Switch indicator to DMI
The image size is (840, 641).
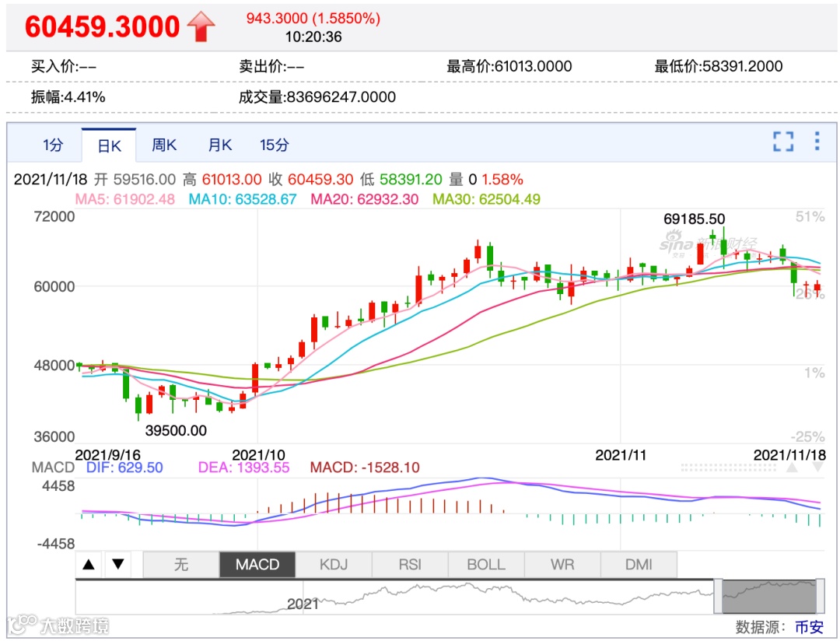click(639, 565)
